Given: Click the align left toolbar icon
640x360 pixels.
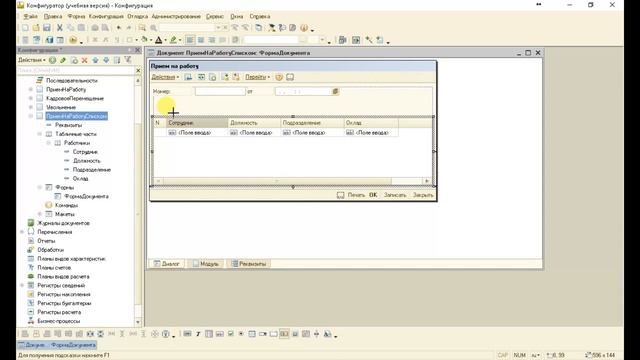Looking at the screenshot, I should pos(190,40).
